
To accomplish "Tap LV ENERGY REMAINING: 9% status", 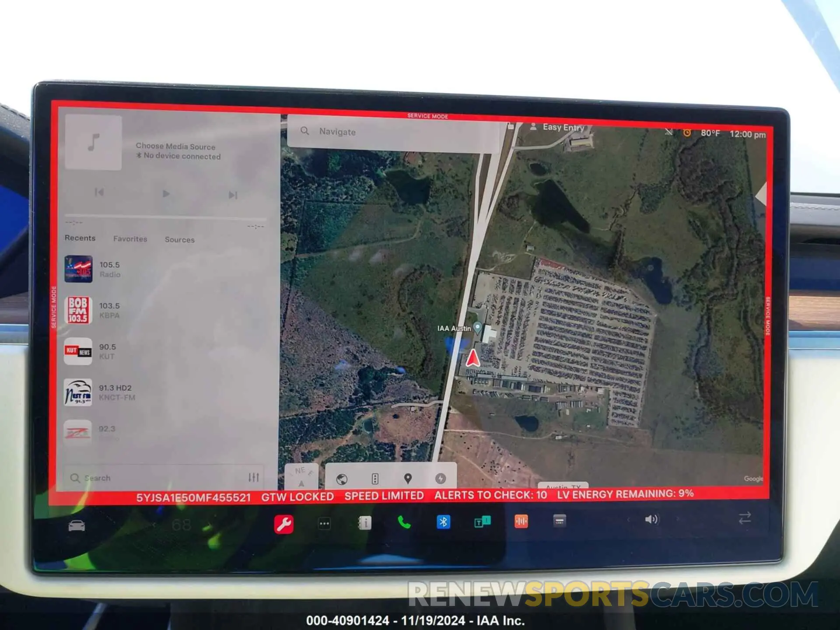I will pyautogui.click(x=625, y=494).
